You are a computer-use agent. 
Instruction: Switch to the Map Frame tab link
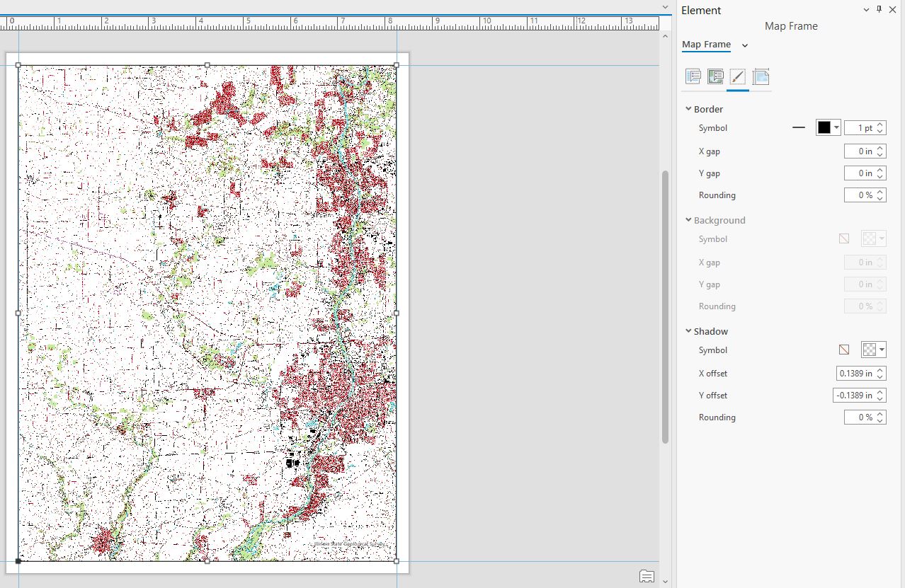point(706,44)
